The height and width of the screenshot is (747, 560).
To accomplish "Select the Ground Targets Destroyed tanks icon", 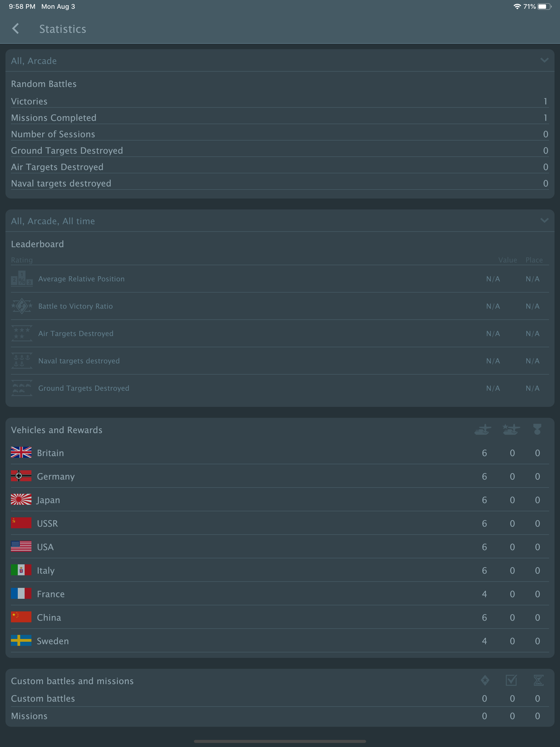I will (x=22, y=388).
